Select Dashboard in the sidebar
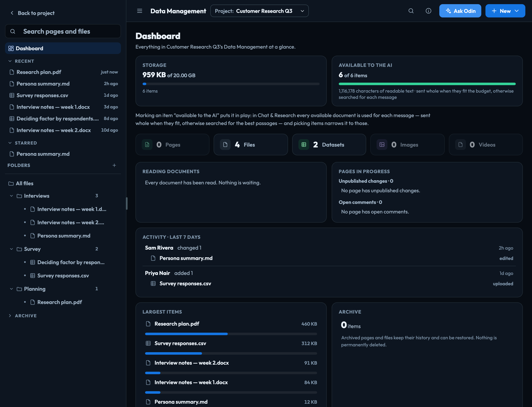Viewport: 532px width, 407px height. click(x=63, y=48)
